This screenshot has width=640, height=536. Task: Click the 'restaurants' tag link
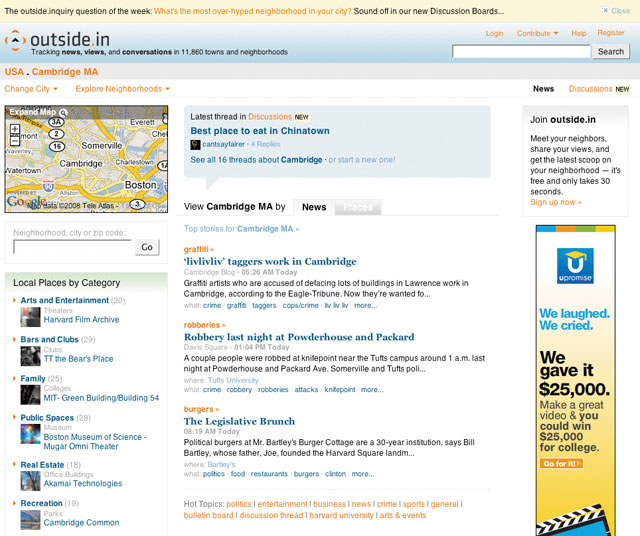(269, 474)
